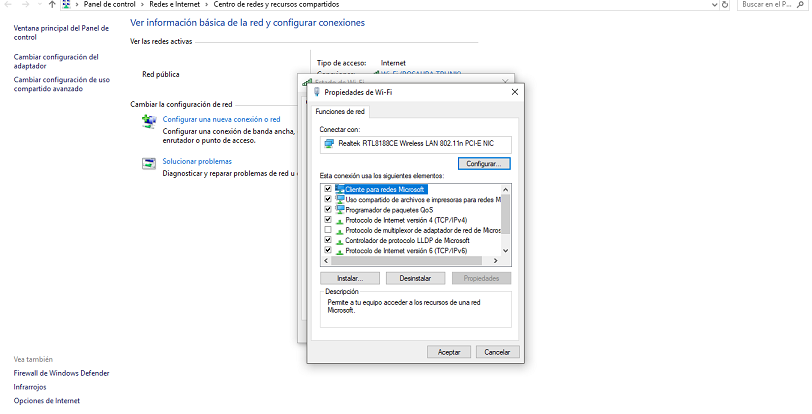This screenshot has height=414, width=812.
Task: Select Protocolo de Internet versión 6 row
Action: (406, 251)
